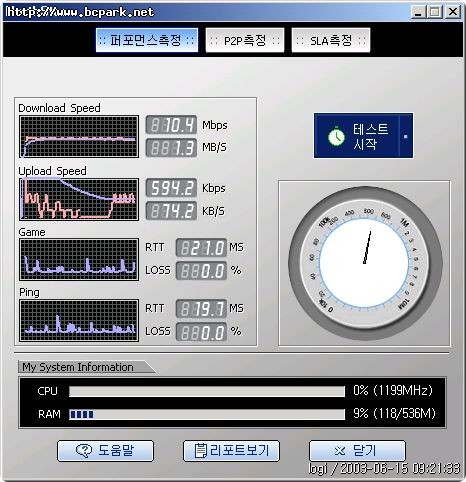Minimize the bcpark.net window
The height and width of the screenshot is (482, 466).
(418, 12)
